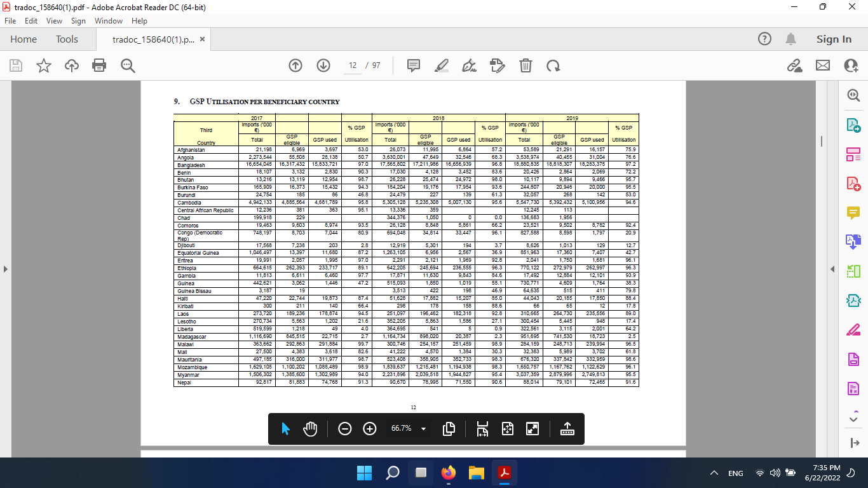The width and height of the screenshot is (868, 488).
Task: Toggle the right pane with the bottom arrow-to-bar icon
Action: 855,444
